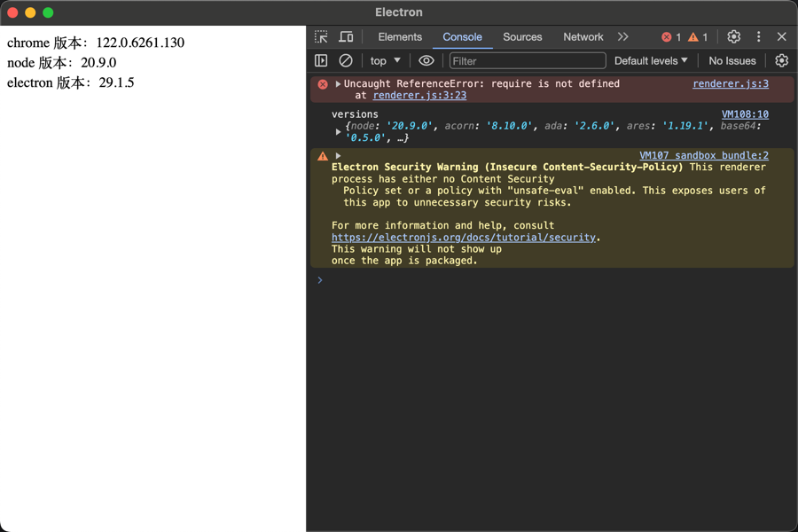Open the DevTools three-dot menu
The height and width of the screenshot is (532, 798).
[x=758, y=36]
